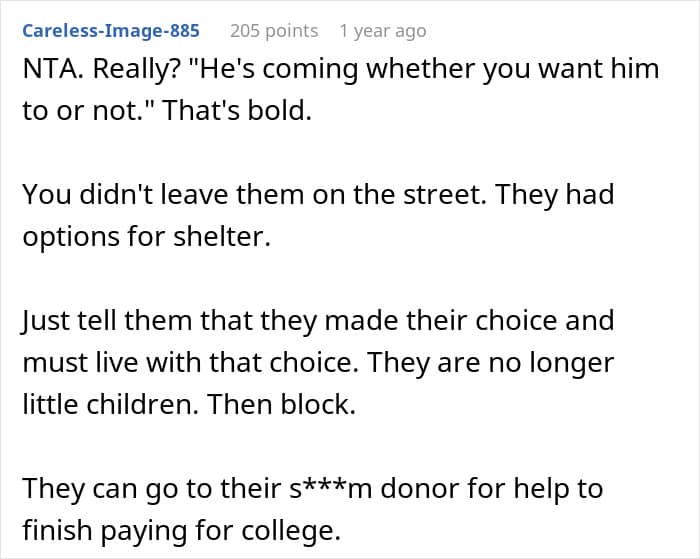The height and width of the screenshot is (559, 700).
Task: Click the "1 year ago" timestamp
Action: coord(381,30)
